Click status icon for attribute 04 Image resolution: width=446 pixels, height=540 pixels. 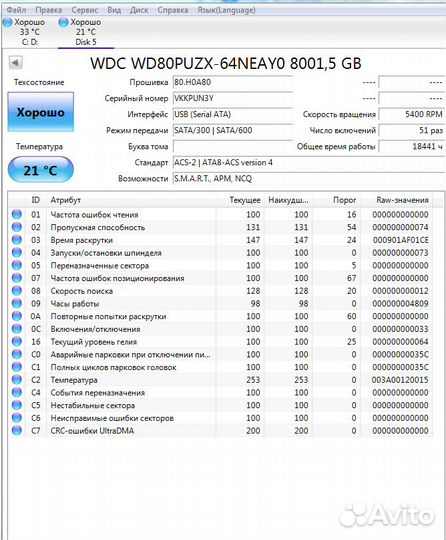pos(17,252)
